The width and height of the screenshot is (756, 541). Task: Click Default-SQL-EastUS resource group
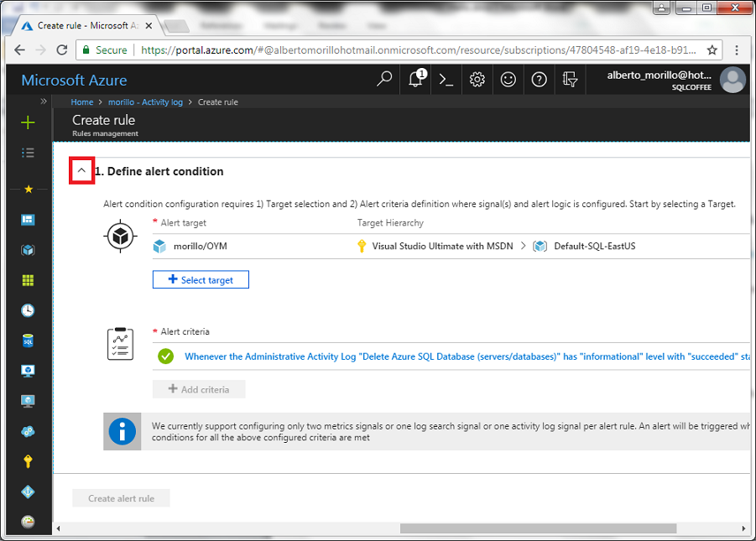[x=595, y=247]
